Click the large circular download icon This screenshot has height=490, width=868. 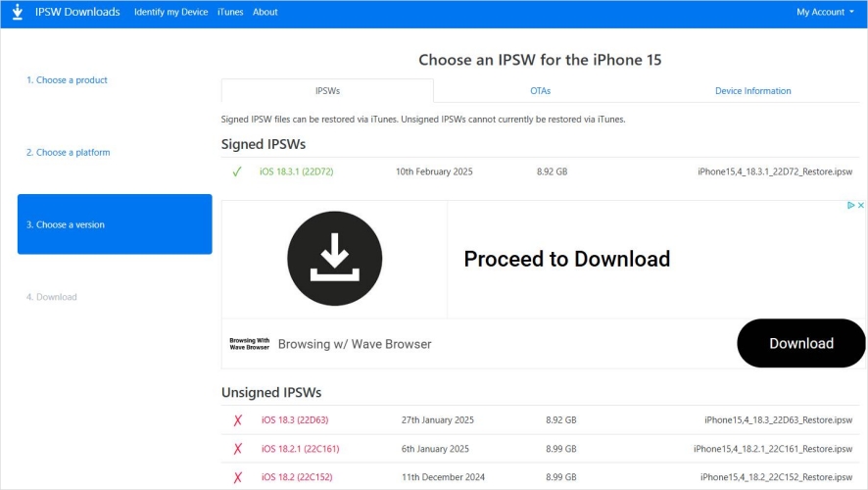tap(334, 259)
